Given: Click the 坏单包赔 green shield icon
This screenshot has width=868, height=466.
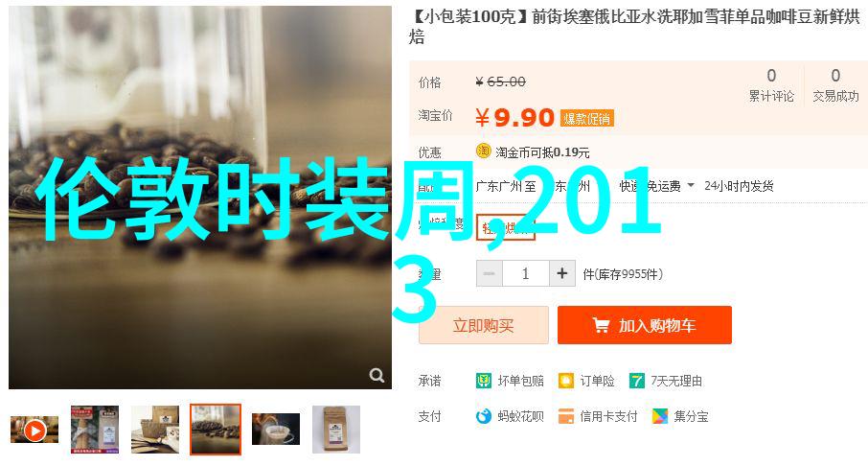Looking at the screenshot, I should click(484, 381).
